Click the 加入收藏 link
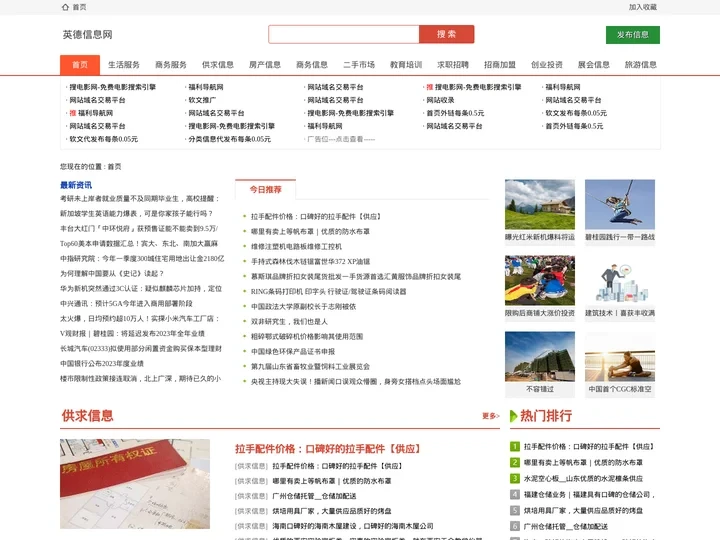The image size is (720, 540). coord(642,7)
